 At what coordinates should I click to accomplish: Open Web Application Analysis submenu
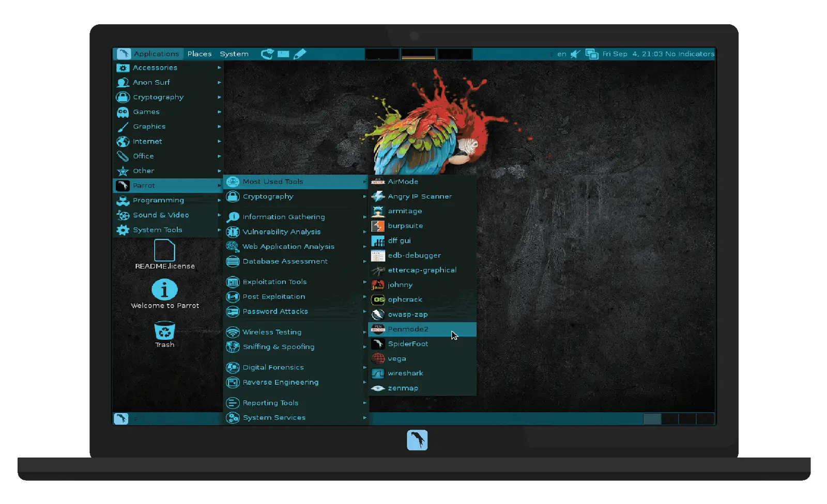[296, 247]
